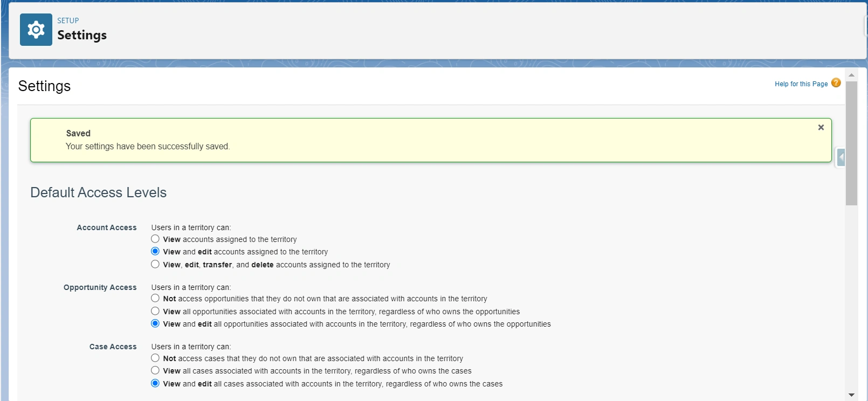Image resolution: width=868 pixels, height=401 pixels.
Task: Select Not access opportunities option
Action: tap(155, 298)
